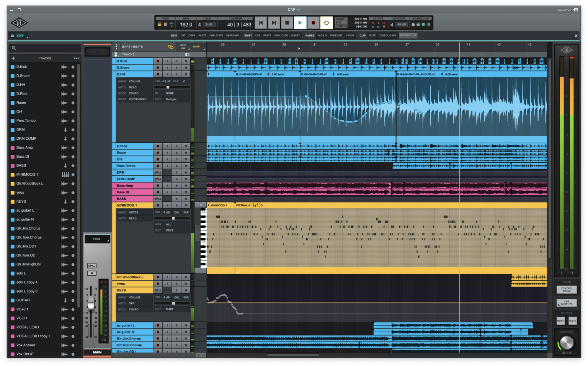Click the speaker icon in the MONITOR section
Image resolution: width=588 pixels, height=366 pixels.
(x=391, y=24)
